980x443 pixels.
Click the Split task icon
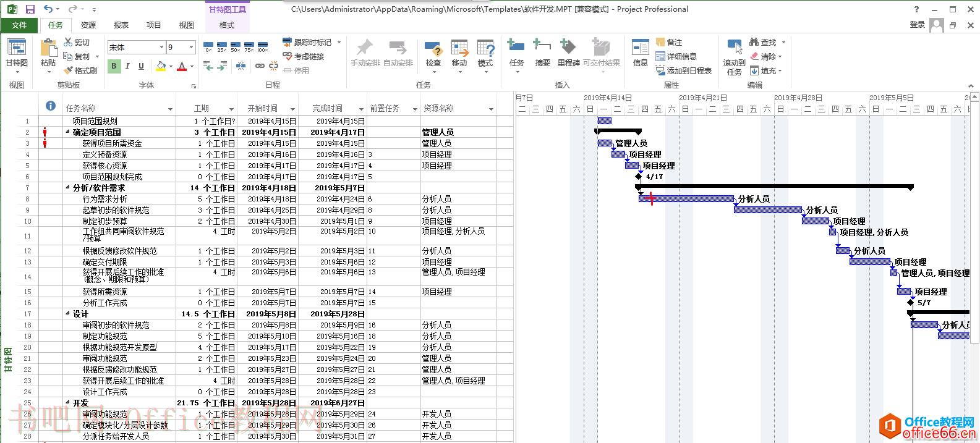click(x=241, y=66)
